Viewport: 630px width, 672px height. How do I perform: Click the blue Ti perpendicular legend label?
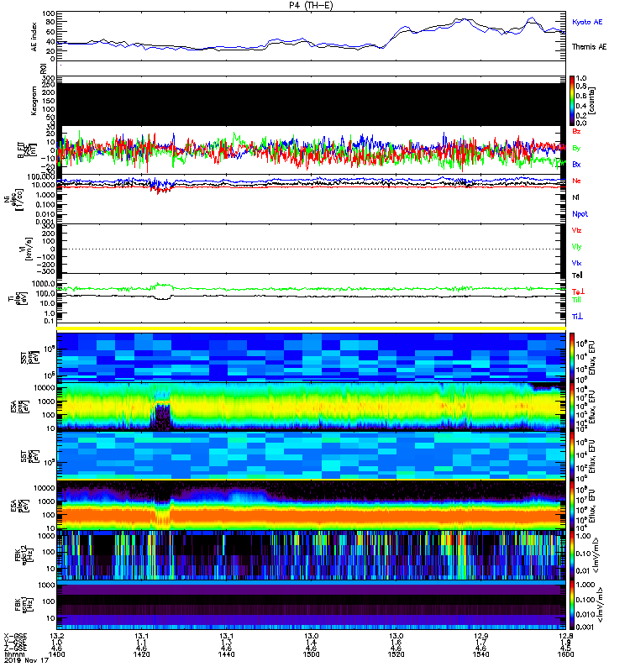pos(577,317)
